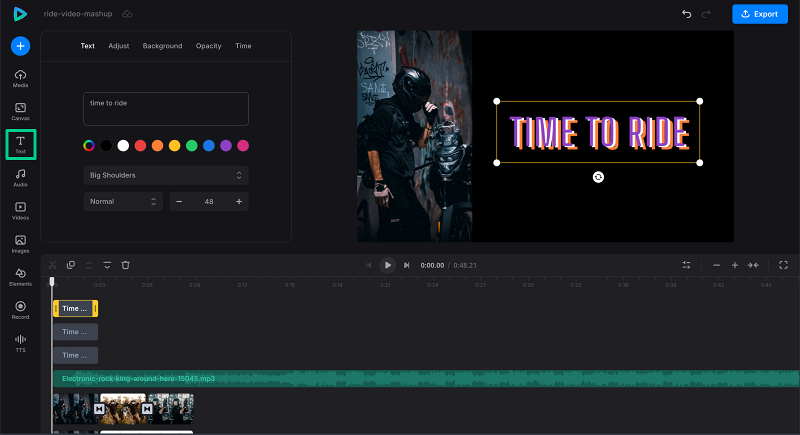The image size is (800, 435).
Task: Open the Big Shoulders font dropdown
Action: [x=166, y=175]
